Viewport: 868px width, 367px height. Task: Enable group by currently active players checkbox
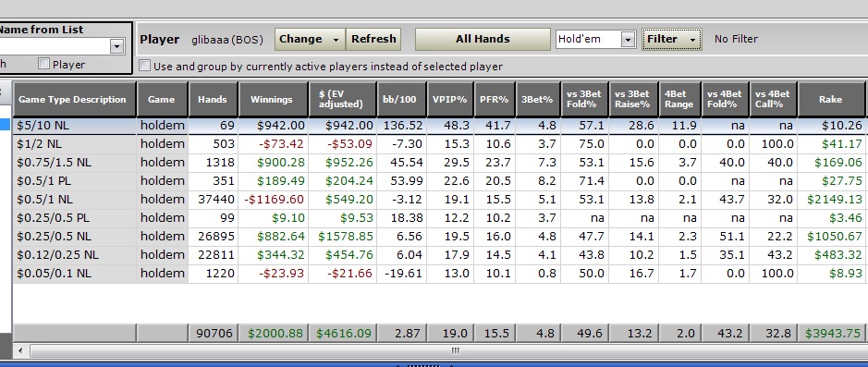tap(144, 66)
